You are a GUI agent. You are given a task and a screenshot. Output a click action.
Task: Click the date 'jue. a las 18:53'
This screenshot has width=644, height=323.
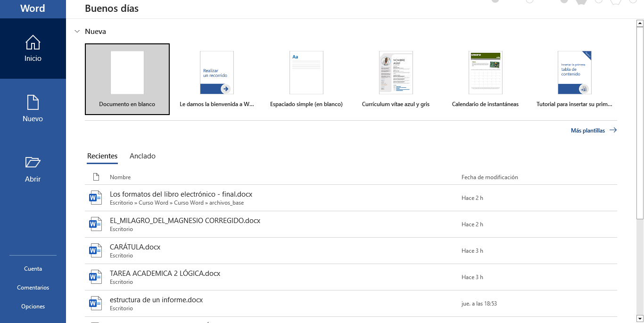point(479,304)
